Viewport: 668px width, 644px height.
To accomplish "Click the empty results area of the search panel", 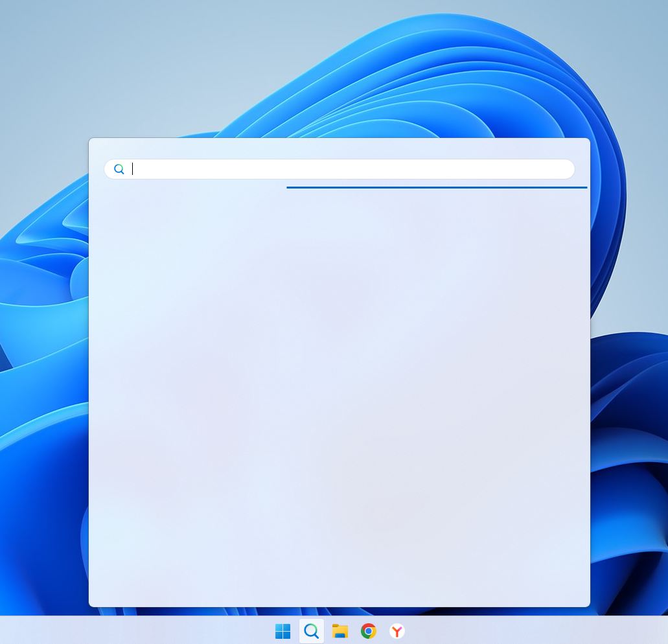I will 339,389.
